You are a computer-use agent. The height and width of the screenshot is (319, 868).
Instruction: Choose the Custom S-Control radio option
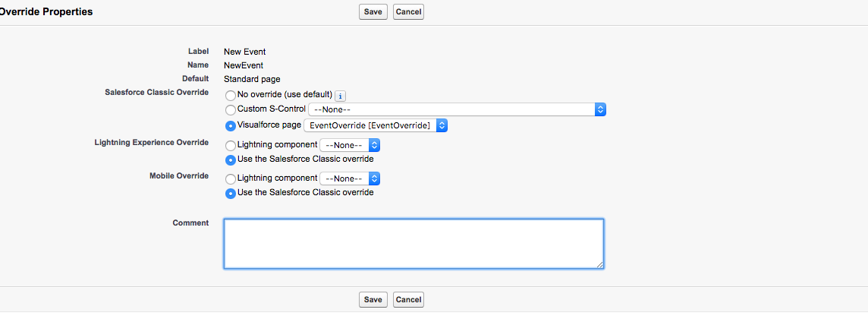tap(231, 110)
